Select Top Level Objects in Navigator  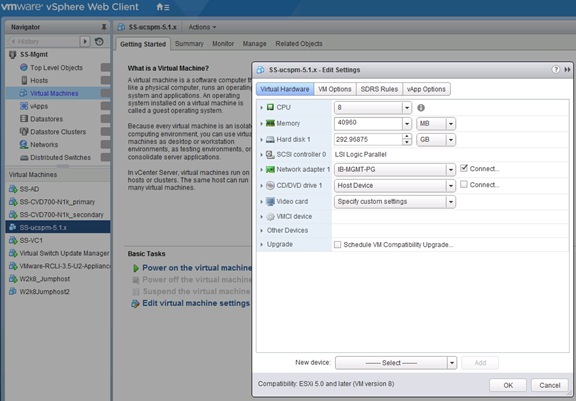[x=56, y=68]
